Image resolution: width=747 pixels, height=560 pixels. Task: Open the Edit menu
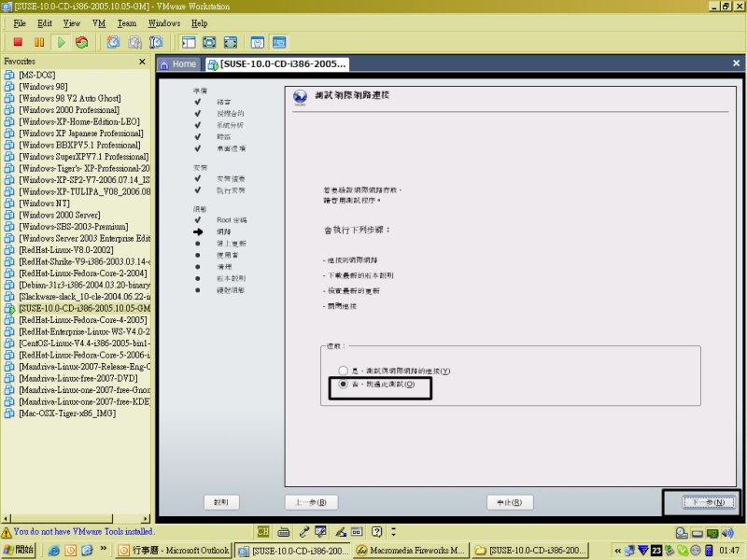pyautogui.click(x=45, y=23)
